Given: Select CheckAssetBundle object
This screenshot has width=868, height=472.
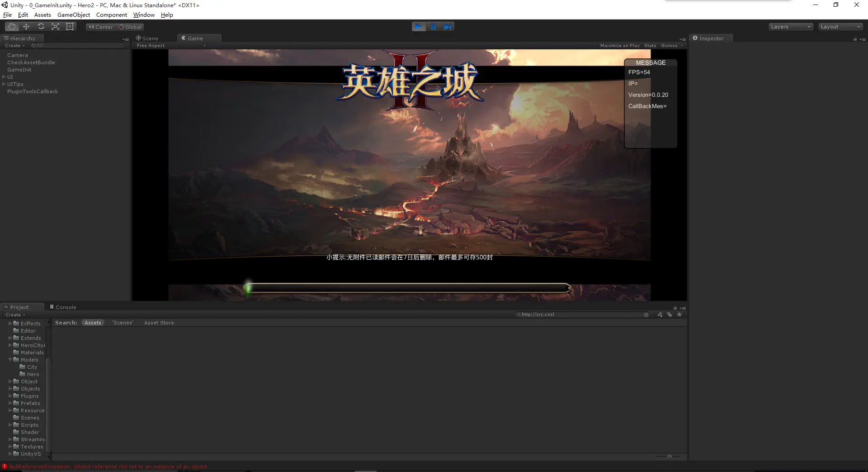Looking at the screenshot, I should [31, 62].
